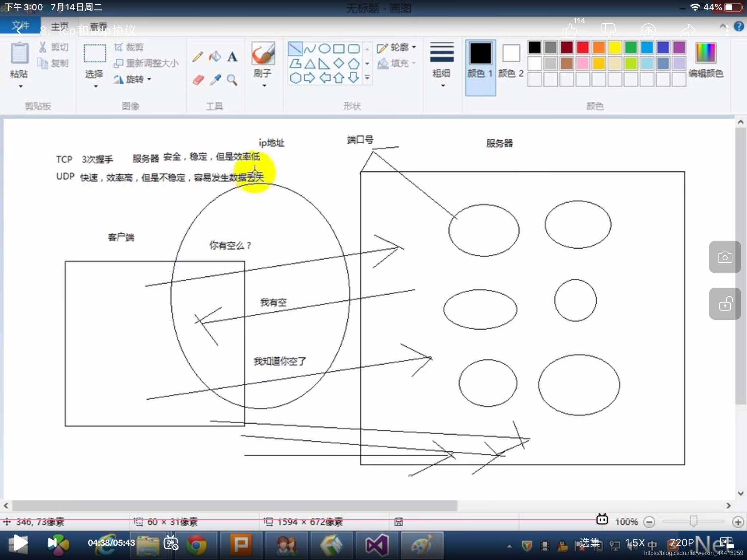Open the Fill (填充) dropdown

(x=396, y=63)
